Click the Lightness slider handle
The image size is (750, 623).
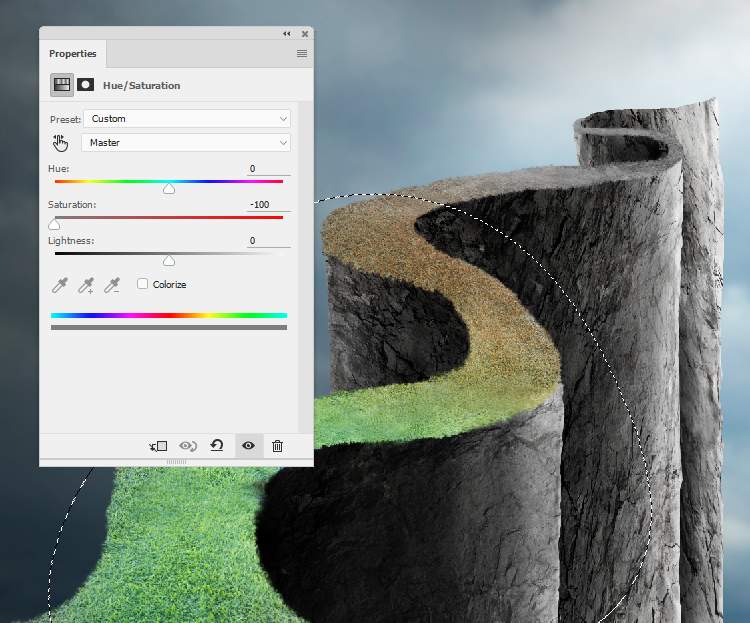169,261
